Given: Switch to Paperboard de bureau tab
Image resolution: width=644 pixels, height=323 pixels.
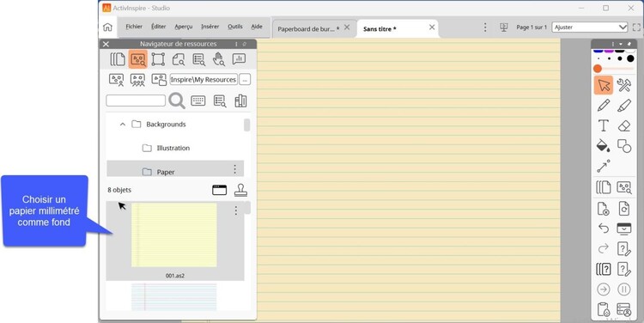Looking at the screenshot, I should coord(308,28).
